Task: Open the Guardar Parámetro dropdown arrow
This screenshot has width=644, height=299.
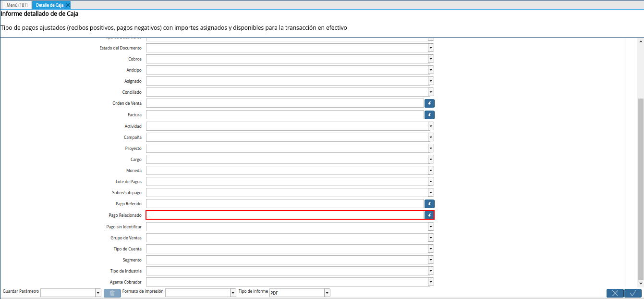Action: tap(98, 293)
